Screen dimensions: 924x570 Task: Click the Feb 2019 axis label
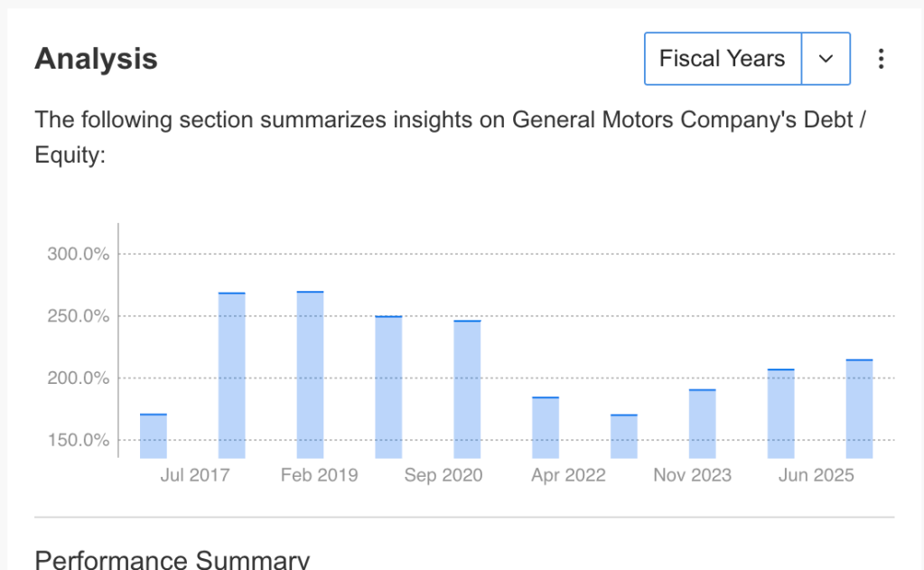[319, 475]
